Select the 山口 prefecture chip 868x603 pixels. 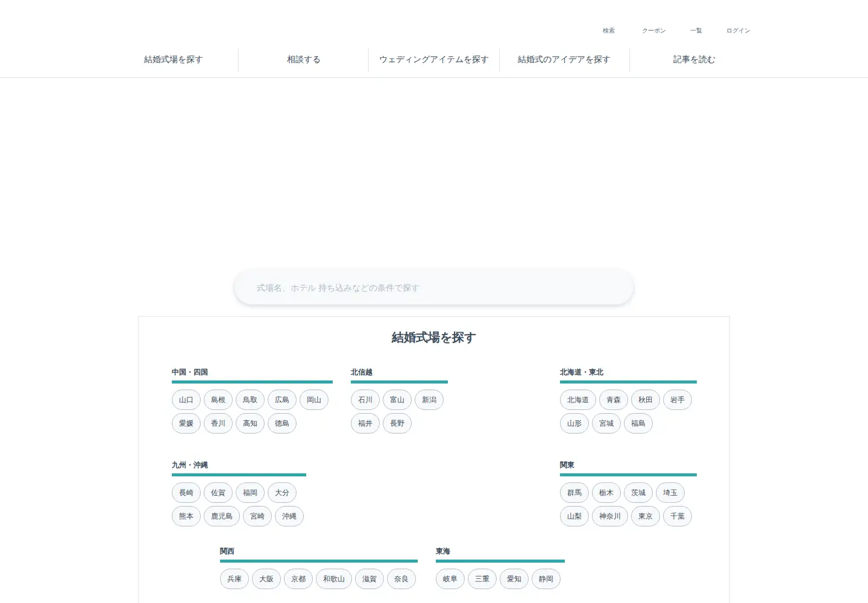186,400
